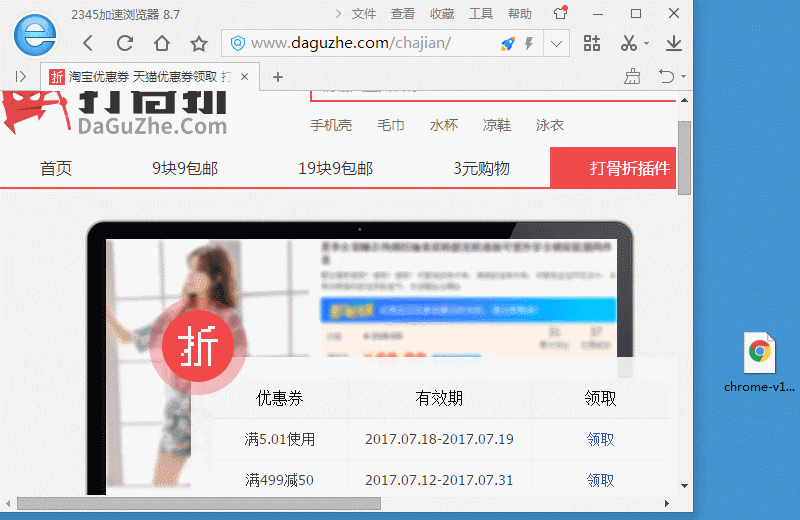Click the scissors screenshot tool

628,43
